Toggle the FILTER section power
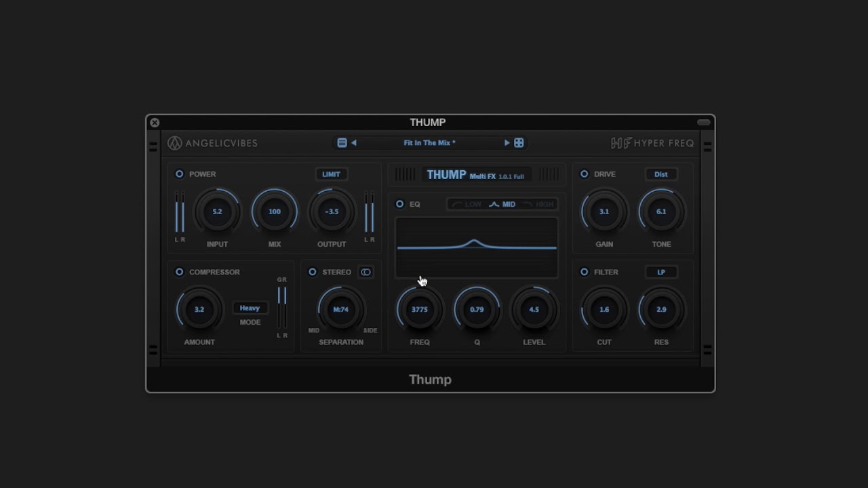The width and height of the screenshot is (868, 488). 584,272
